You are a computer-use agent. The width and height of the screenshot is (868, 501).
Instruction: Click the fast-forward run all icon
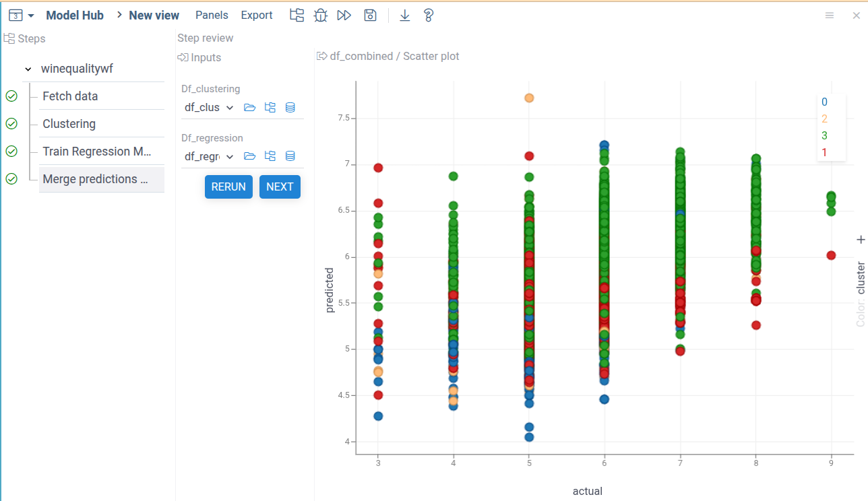(x=344, y=15)
